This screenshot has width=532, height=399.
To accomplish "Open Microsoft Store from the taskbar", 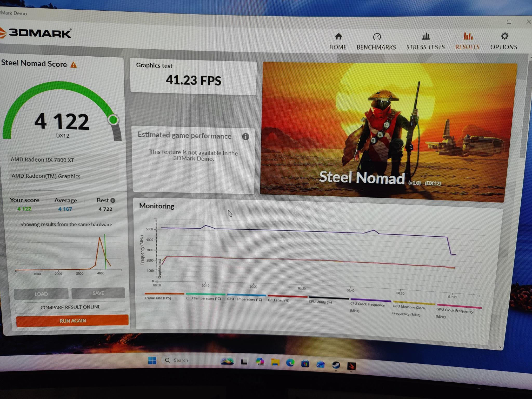I will (x=305, y=363).
